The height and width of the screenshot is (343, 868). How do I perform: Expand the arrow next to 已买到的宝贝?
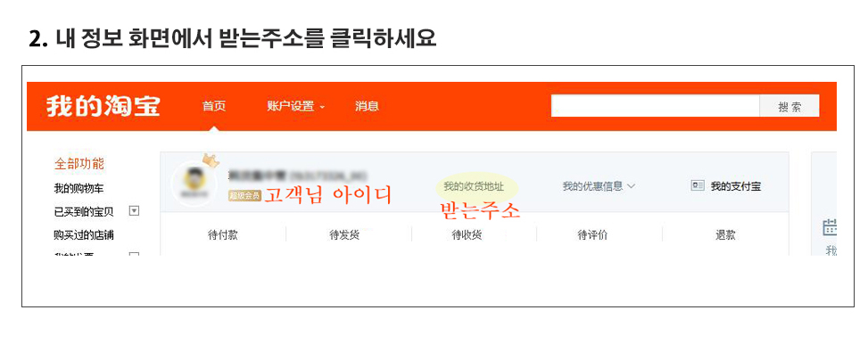coord(134,211)
